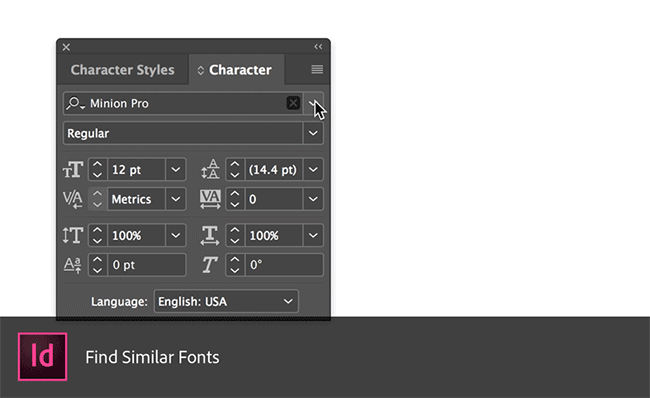The height and width of the screenshot is (398, 650).
Task: Open the leading dropdown arrow
Action: [313, 170]
